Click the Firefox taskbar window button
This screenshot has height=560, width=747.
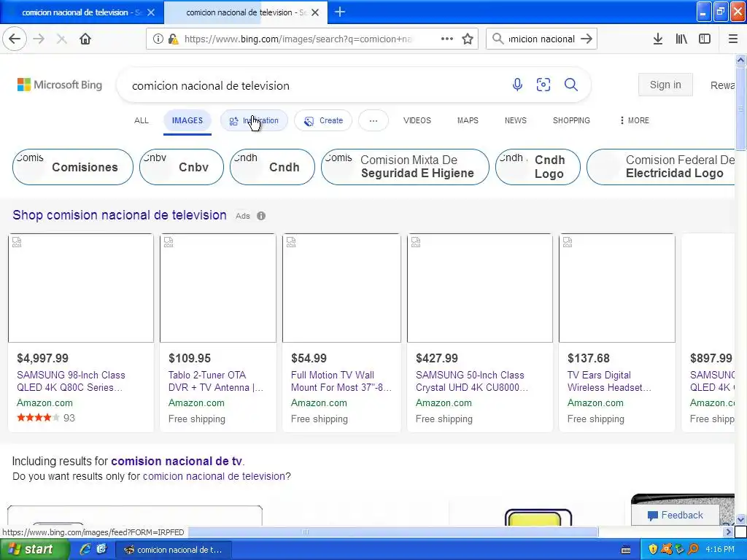[175, 550]
